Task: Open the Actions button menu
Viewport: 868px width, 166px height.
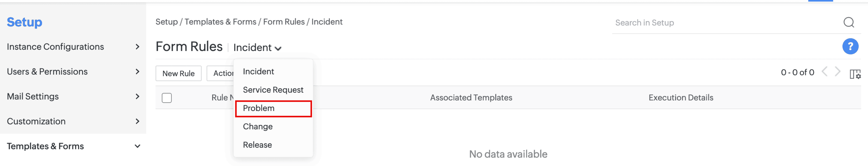Action: [x=220, y=73]
